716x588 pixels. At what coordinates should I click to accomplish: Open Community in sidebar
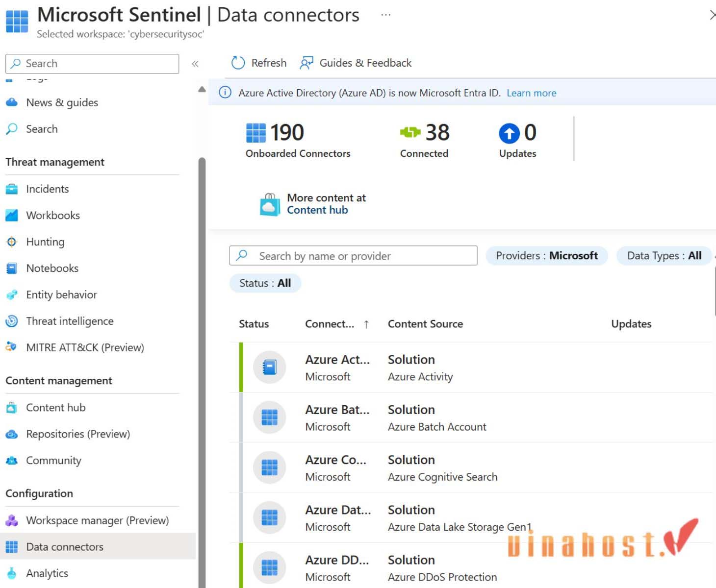[53, 461]
